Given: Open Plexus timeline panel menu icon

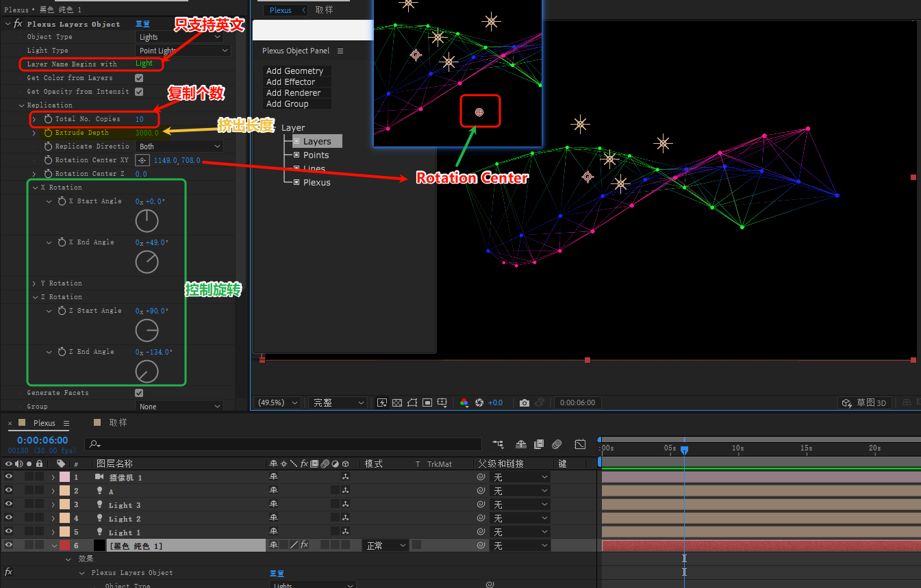Looking at the screenshot, I should (66, 423).
